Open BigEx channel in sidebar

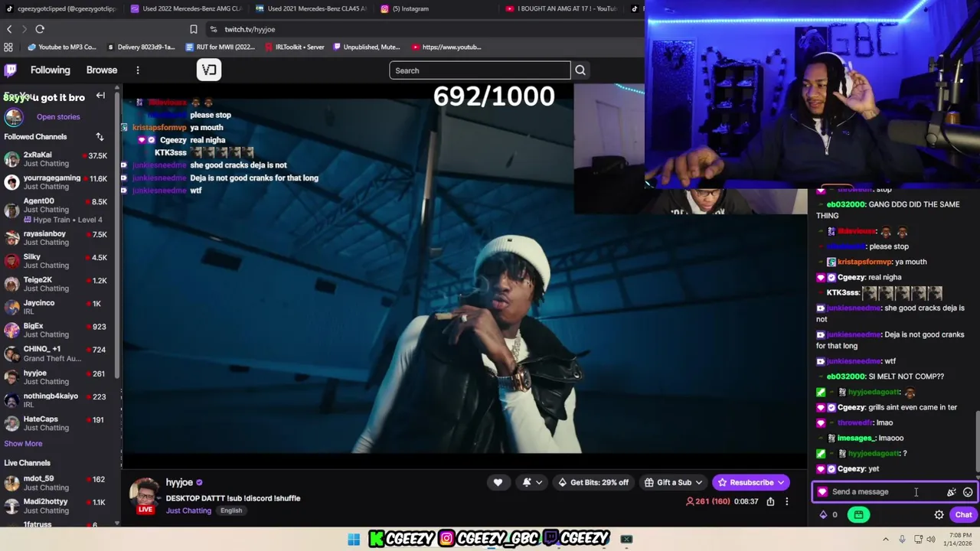pos(57,330)
